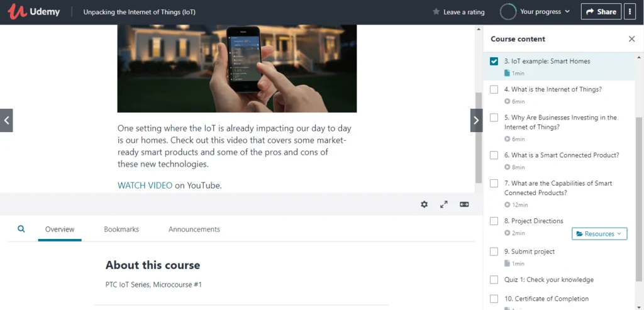644x310 pixels.
Task: Click the circular progress ring icon
Action: pyautogui.click(x=508, y=12)
